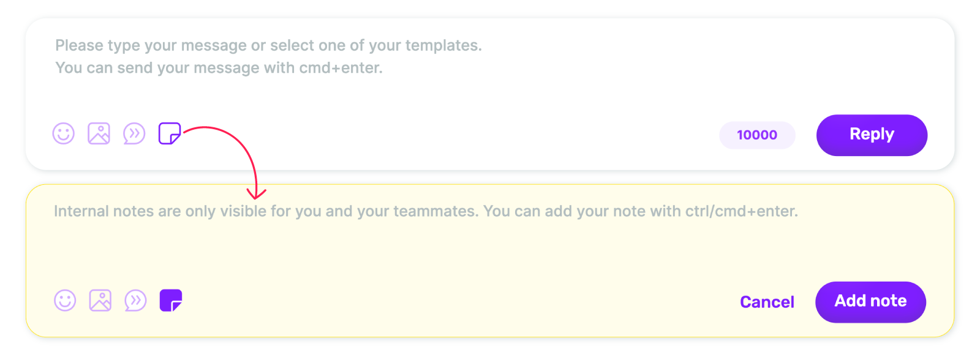Focus the reply message text field

tap(490, 67)
